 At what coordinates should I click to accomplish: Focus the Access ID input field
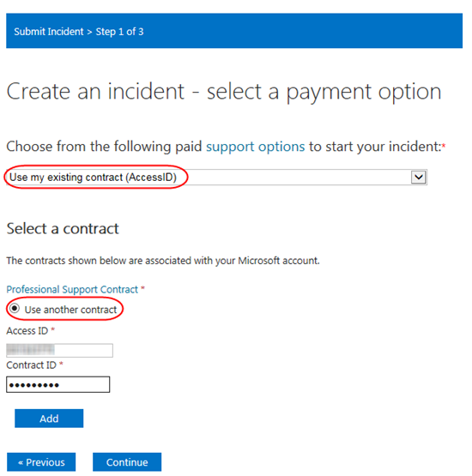(x=59, y=350)
